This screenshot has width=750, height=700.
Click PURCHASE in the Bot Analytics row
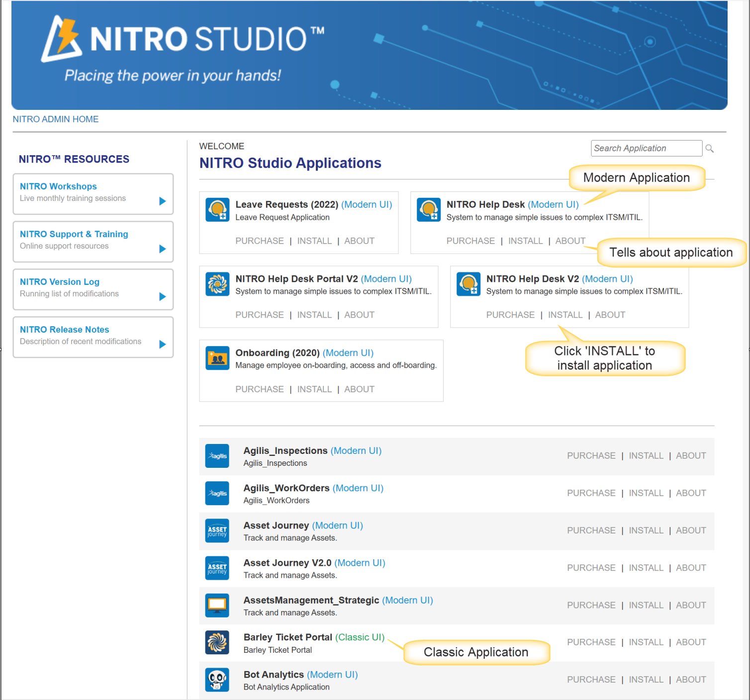(591, 680)
